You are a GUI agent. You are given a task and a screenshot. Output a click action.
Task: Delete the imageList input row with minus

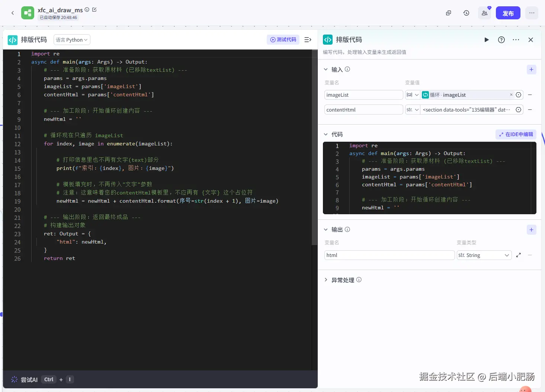point(530,95)
